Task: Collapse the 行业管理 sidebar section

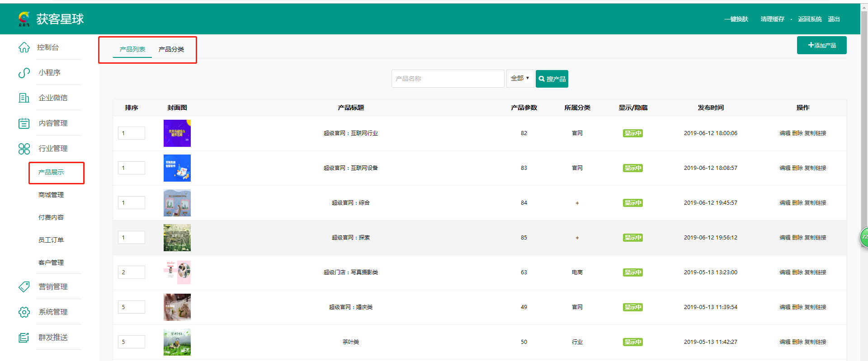Action: pyautogui.click(x=53, y=149)
